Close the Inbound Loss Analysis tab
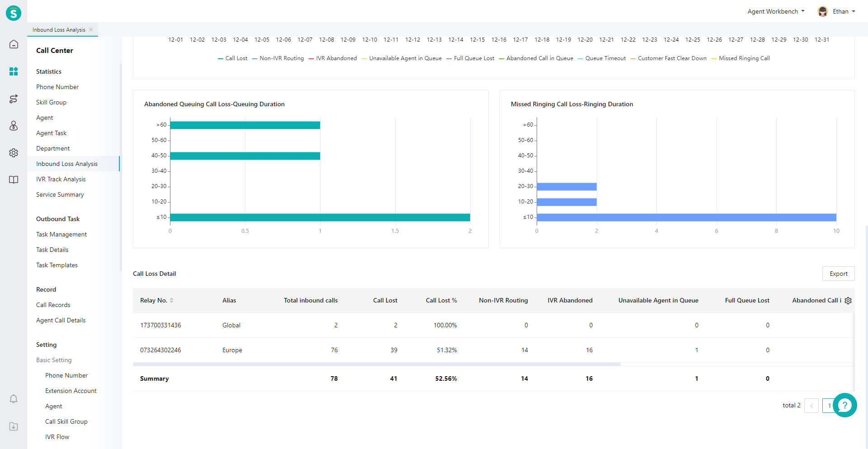868x449 pixels. (x=91, y=29)
